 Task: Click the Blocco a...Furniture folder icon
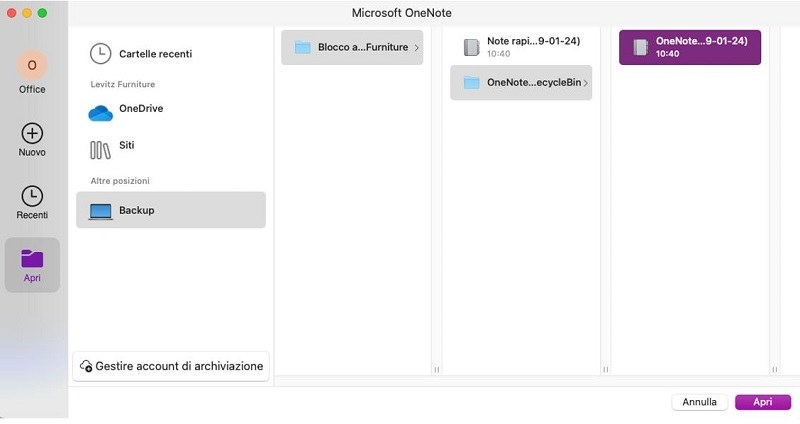(x=303, y=47)
